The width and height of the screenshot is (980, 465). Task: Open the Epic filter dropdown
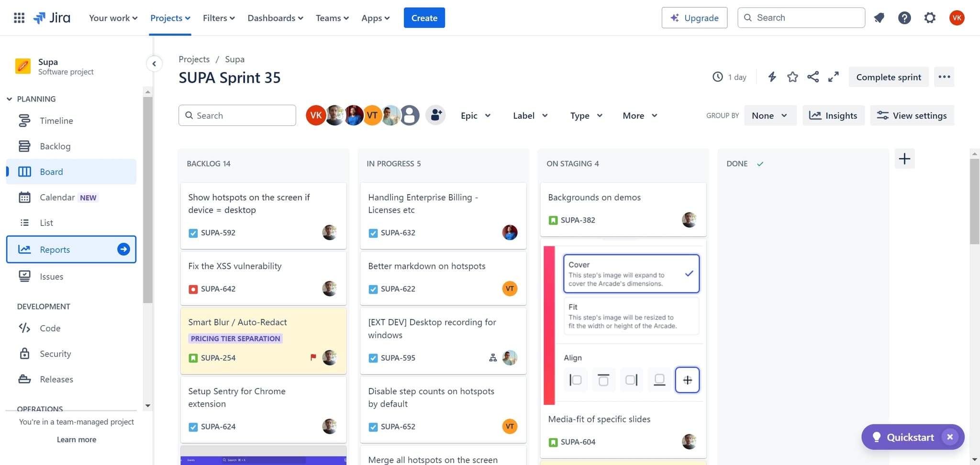click(475, 115)
